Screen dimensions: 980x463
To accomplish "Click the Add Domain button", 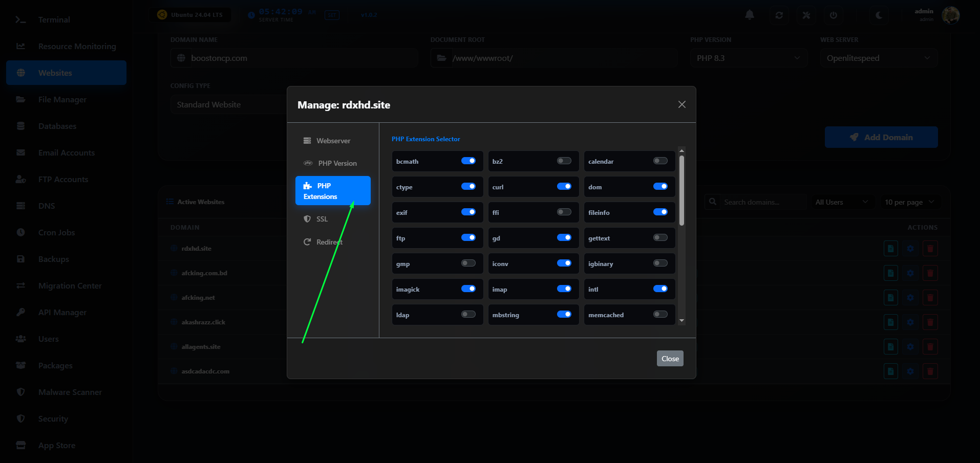I will [x=881, y=137].
